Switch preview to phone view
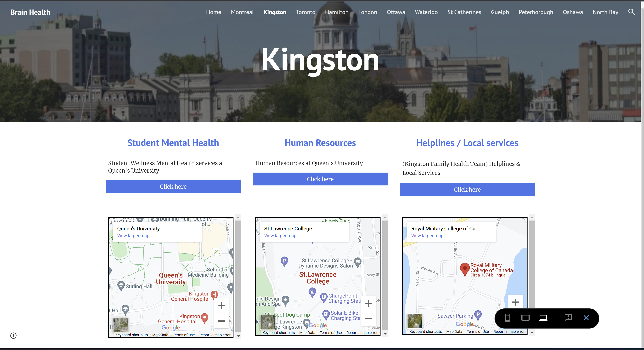 (507, 318)
